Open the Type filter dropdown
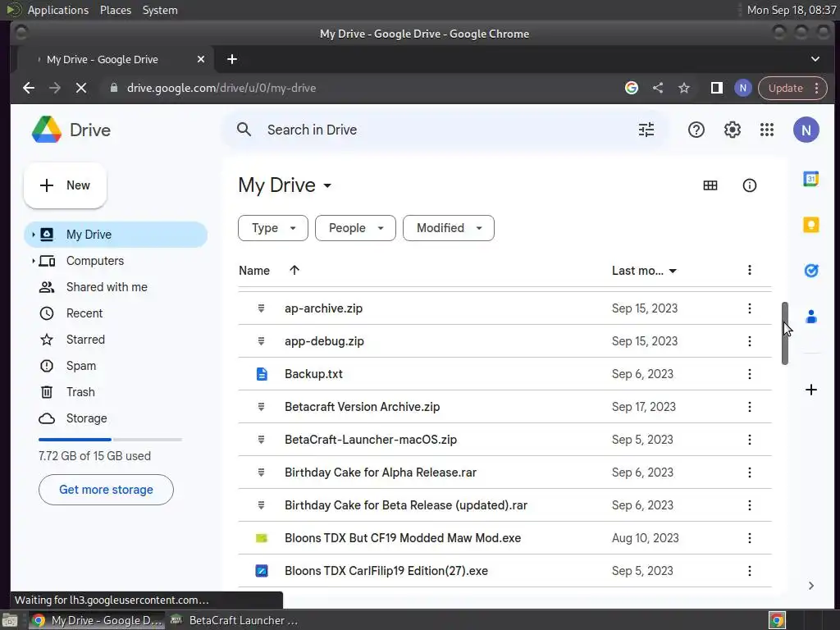840x630 pixels. click(272, 228)
